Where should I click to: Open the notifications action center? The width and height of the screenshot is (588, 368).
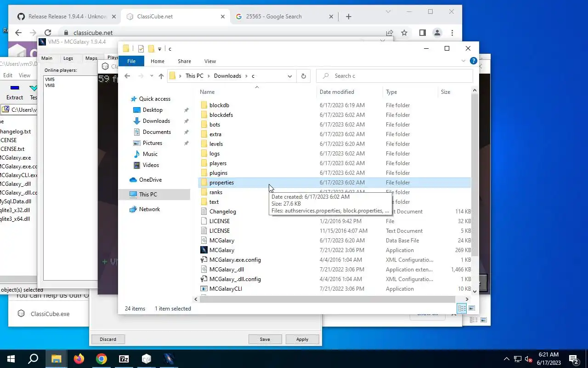pos(574,359)
